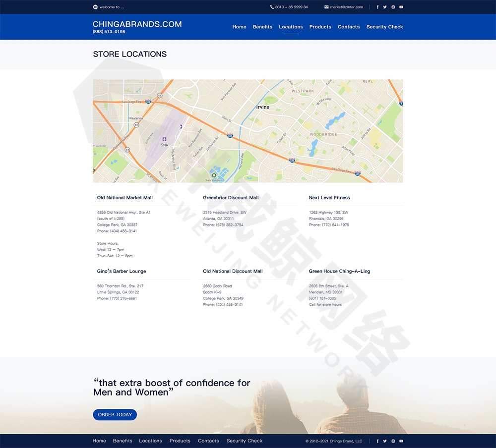
Task: Click the email envelope icon in top bar
Action: point(326,7)
